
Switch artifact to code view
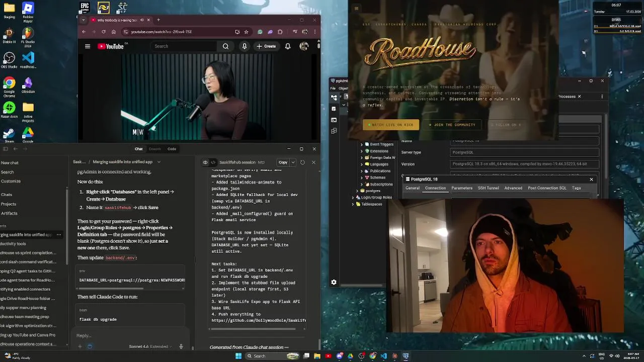click(213, 162)
